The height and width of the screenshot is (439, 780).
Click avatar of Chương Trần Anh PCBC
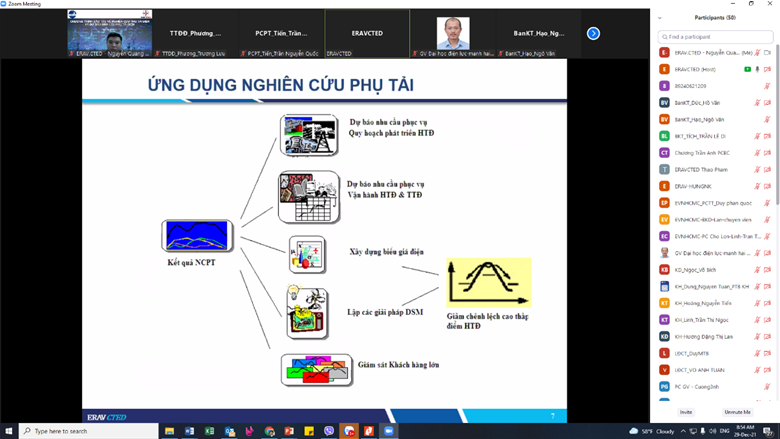click(x=664, y=153)
